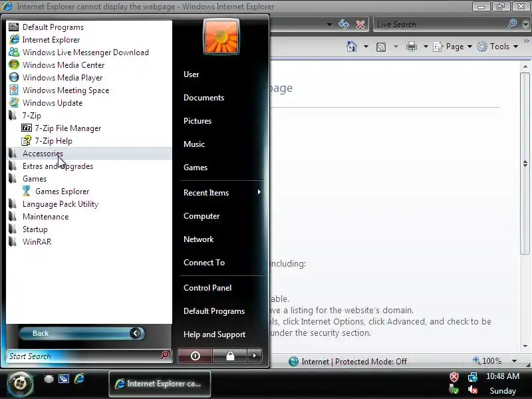This screenshot has height=399, width=532.
Task: Launch Internet Explorer from quick launch
Action: coord(79,378)
